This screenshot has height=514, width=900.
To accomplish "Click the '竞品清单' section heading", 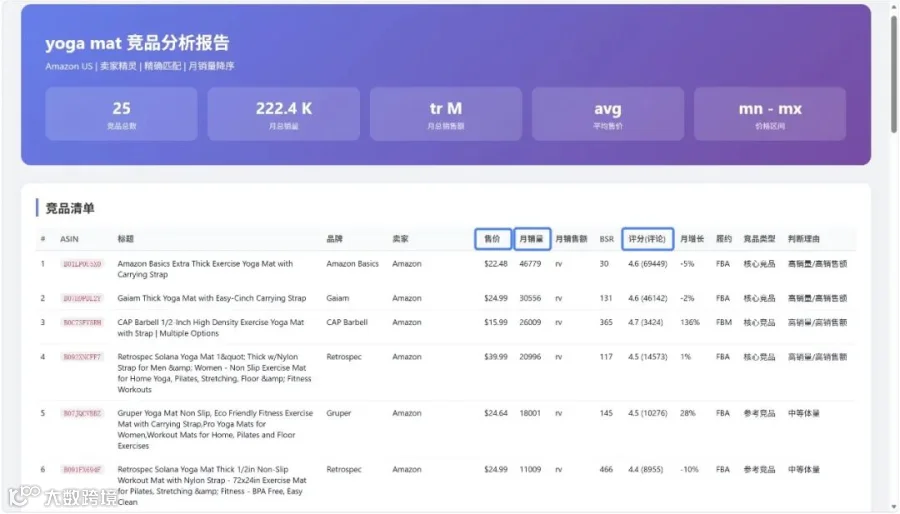I will [70, 208].
